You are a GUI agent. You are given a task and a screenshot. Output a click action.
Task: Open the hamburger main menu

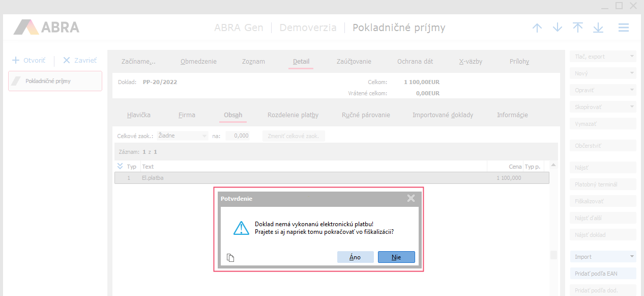pos(624,28)
